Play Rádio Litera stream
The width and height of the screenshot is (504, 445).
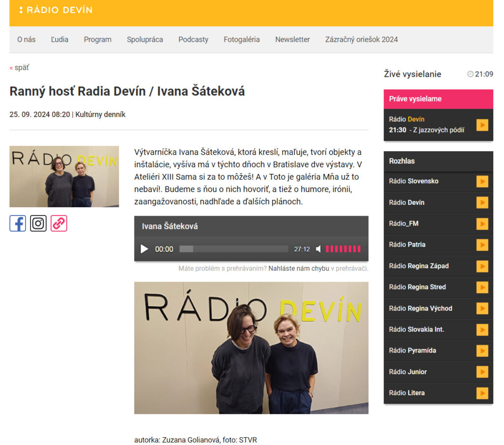[482, 393]
